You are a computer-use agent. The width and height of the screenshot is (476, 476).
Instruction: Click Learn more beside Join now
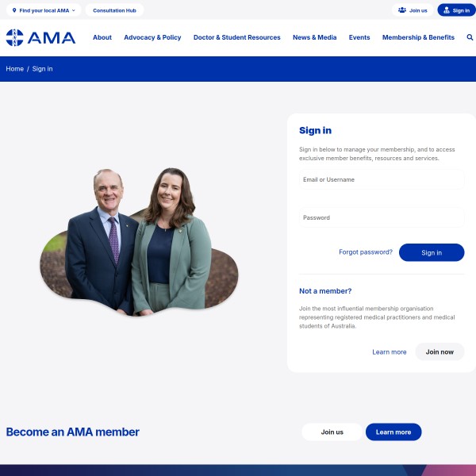pyautogui.click(x=390, y=351)
